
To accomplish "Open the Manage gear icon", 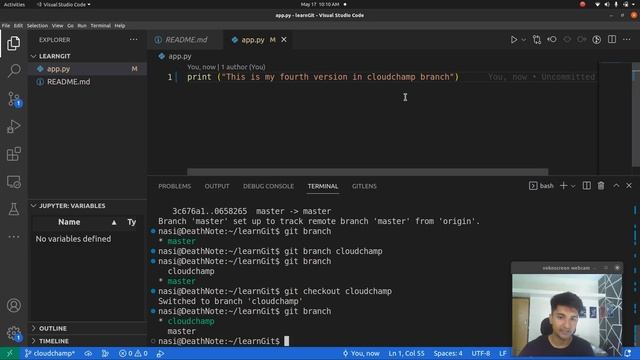I will [x=13, y=333].
